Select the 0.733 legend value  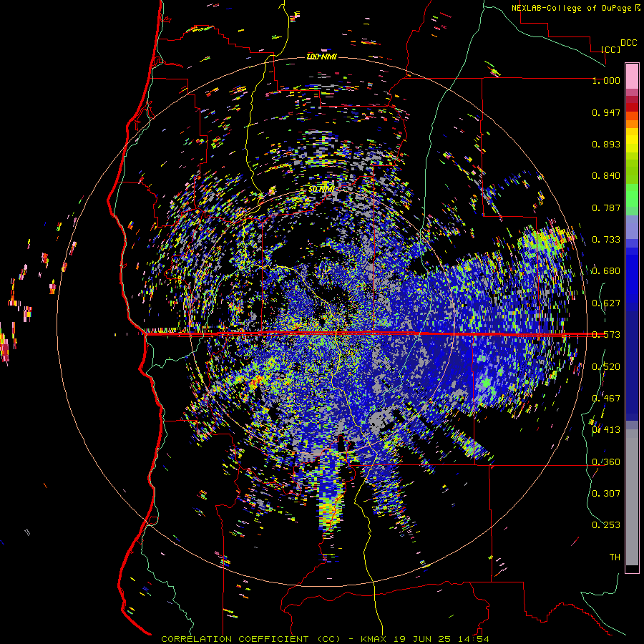pos(606,240)
